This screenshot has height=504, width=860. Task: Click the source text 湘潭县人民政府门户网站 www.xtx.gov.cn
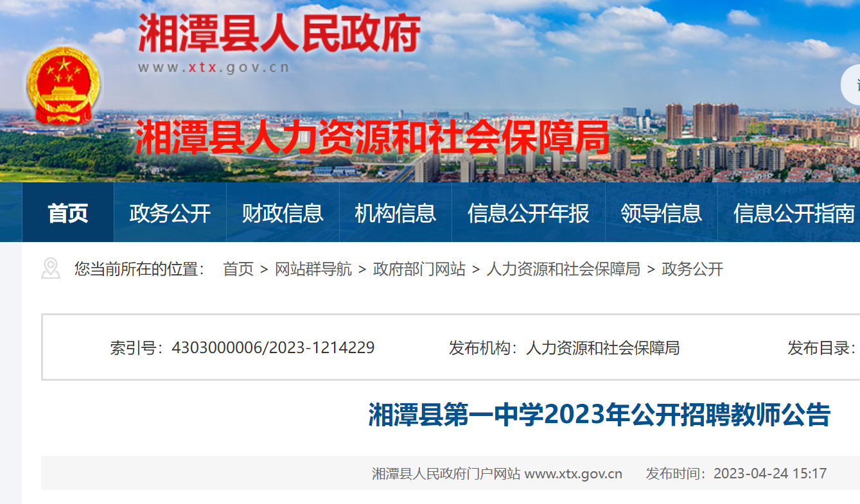click(497, 474)
